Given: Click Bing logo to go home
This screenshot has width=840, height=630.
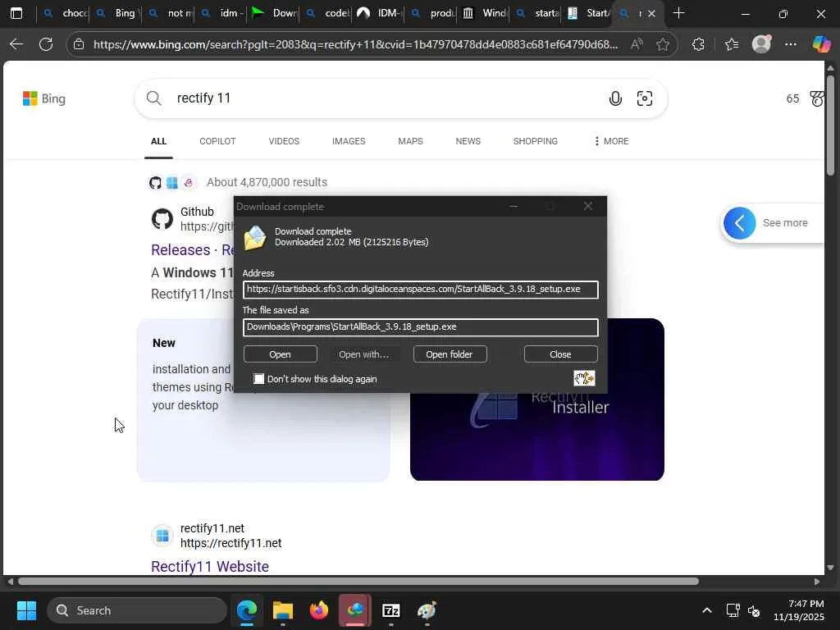Looking at the screenshot, I should (x=44, y=98).
